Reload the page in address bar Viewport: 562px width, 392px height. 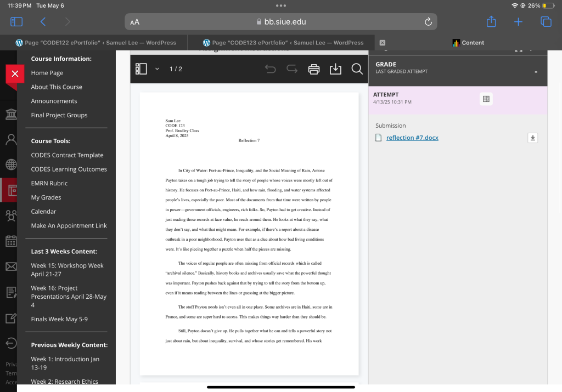coord(428,22)
